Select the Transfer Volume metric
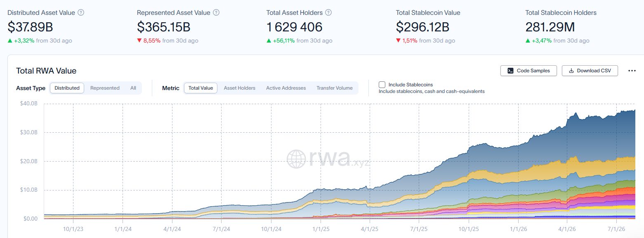Screen dimensions: 644x238 [335, 88]
